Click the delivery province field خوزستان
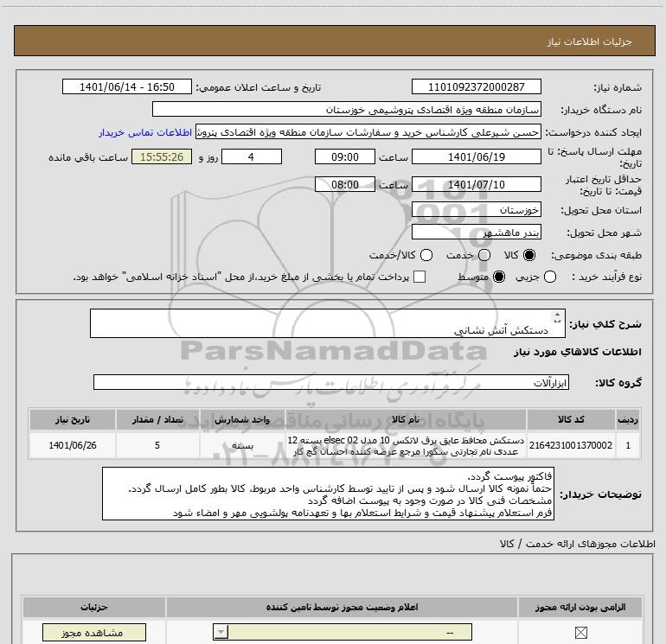 (x=476, y=210)
